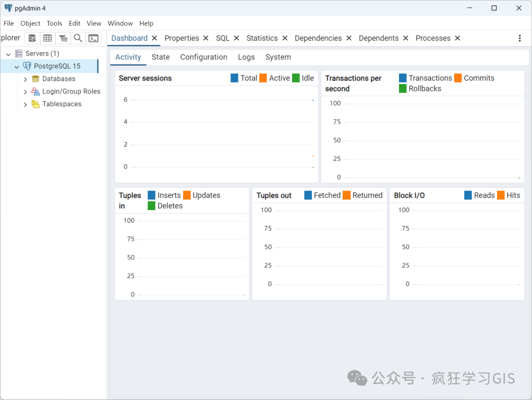Click the orange Commits legend swatch
The height and width of the screenshot is (400, 532).
(x=458, y=78)
